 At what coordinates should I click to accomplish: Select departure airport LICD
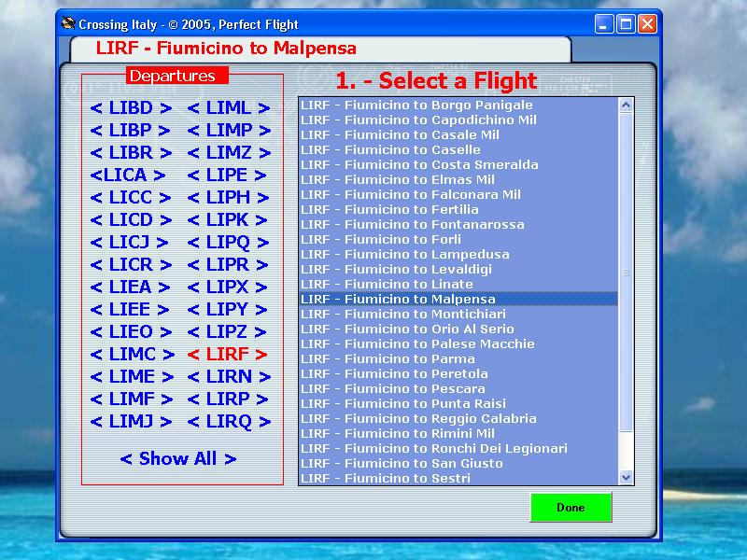131,219
